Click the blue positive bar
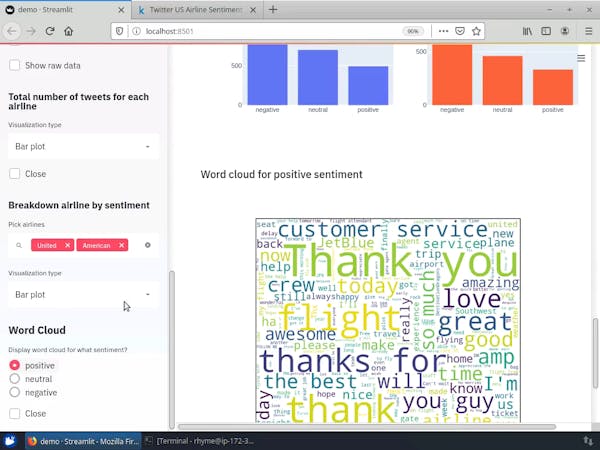This screenshot has height=450, width=600. 368,85
